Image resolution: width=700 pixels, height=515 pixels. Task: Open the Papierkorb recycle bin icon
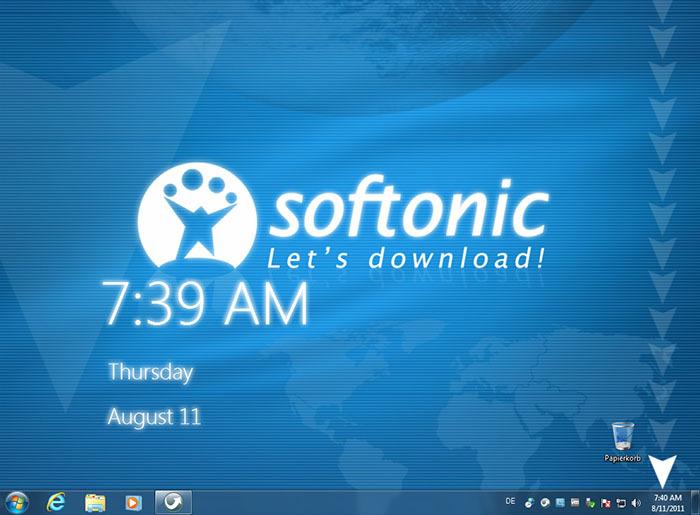(622, 441)
